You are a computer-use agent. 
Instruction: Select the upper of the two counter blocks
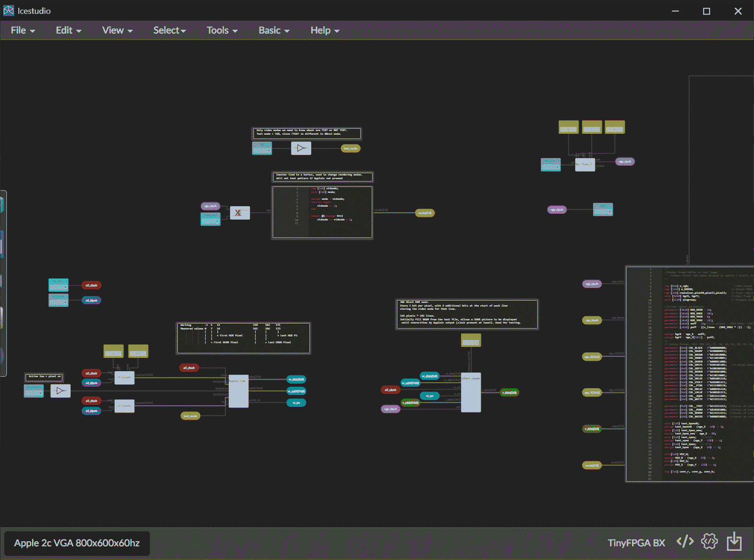[x=125, y=378]
